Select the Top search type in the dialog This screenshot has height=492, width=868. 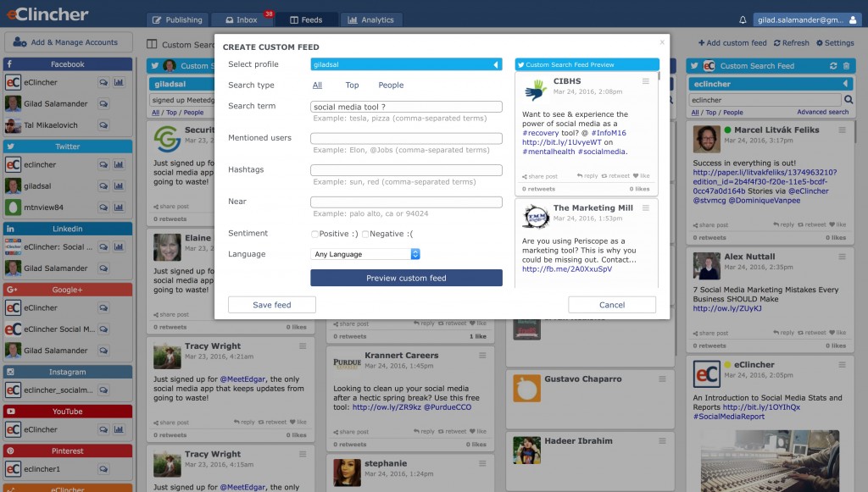(352, 86)
